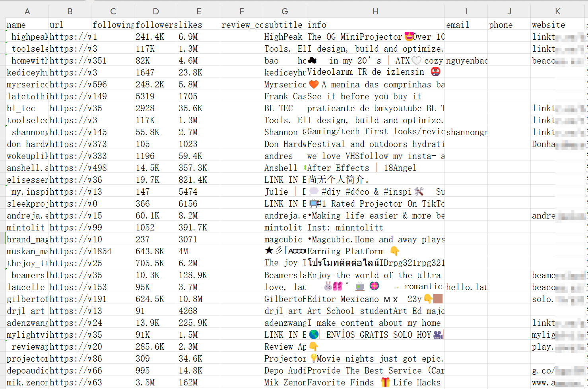This screenshot has width=588, height=389.
Task: Select email cell starting 'shannongr'
Action: [x=466, y=132]
